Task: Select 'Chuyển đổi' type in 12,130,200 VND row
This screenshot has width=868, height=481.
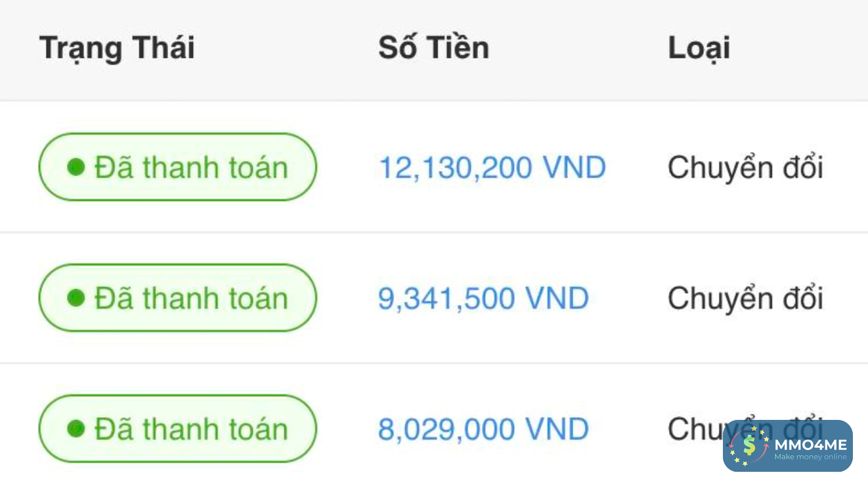Action: (745, 168)
